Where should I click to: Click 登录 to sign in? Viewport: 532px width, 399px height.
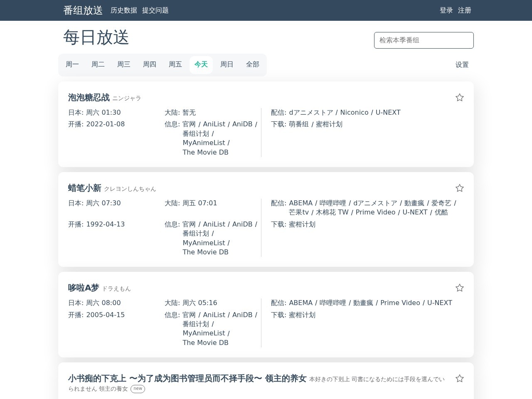[446, 10]
